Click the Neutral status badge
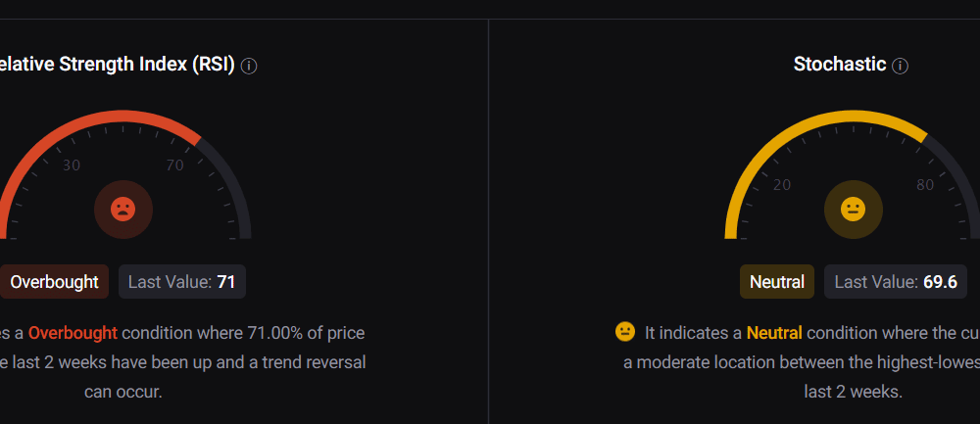Screen dimensions: 980x424 (777, 282)
